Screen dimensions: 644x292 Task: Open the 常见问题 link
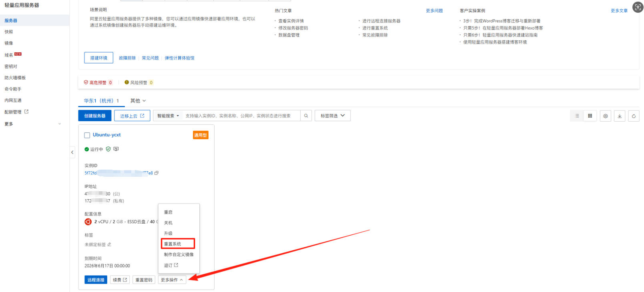[150, 58]
